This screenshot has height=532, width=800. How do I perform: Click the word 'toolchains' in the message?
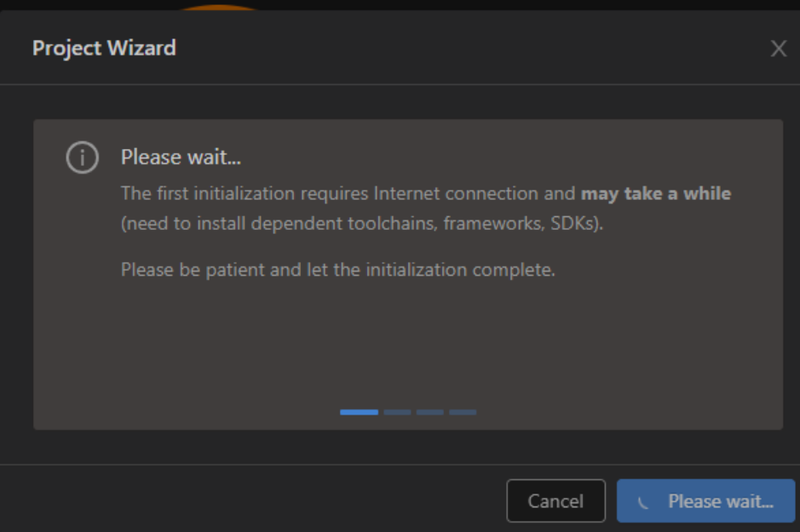click(x=392, y=223)
